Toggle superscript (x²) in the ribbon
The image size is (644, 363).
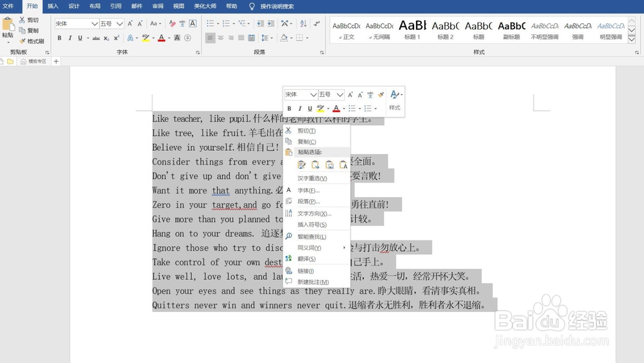[117, 38]
